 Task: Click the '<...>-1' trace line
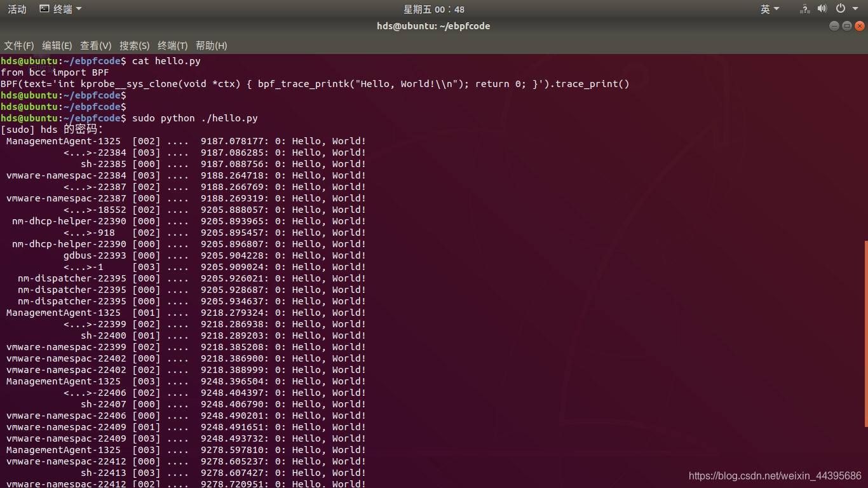click(x=215, y=267)
